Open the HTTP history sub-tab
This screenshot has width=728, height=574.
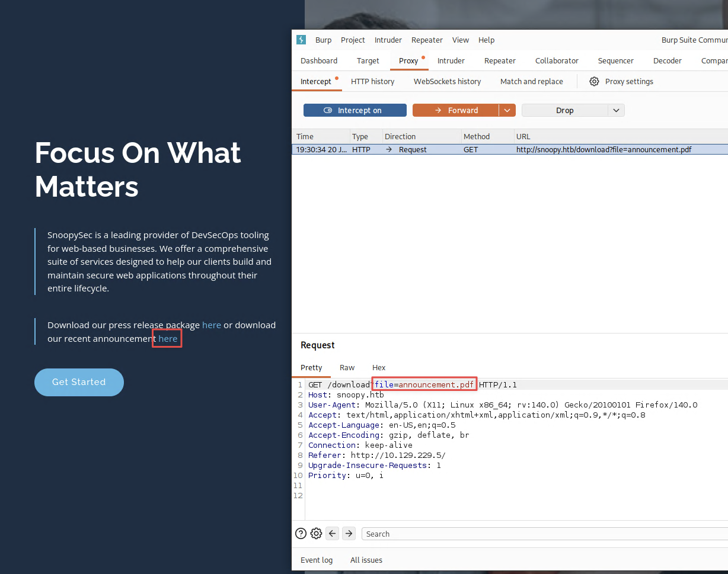click(x=372, y=81)
